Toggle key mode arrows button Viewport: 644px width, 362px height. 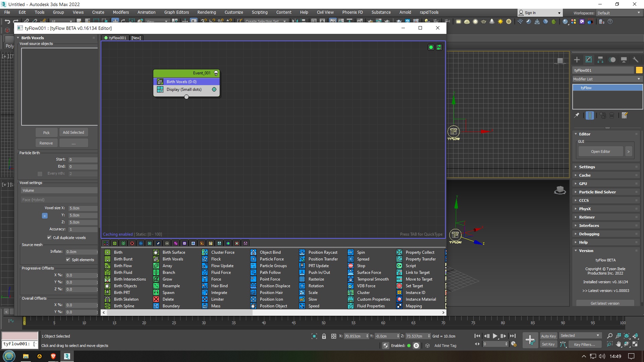(477, 344)
